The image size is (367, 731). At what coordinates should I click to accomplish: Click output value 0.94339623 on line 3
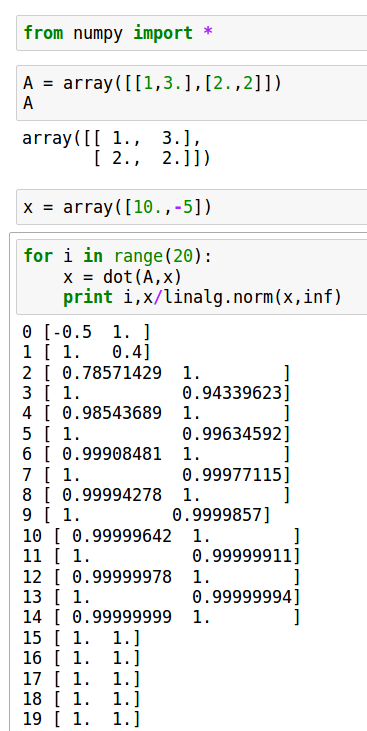tap(232, 393)
